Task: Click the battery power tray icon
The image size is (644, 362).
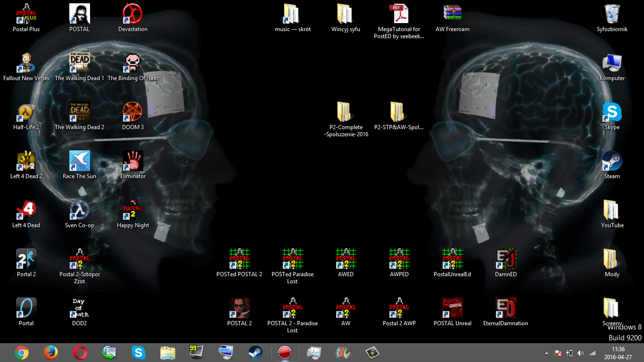Action: [569, 353]
